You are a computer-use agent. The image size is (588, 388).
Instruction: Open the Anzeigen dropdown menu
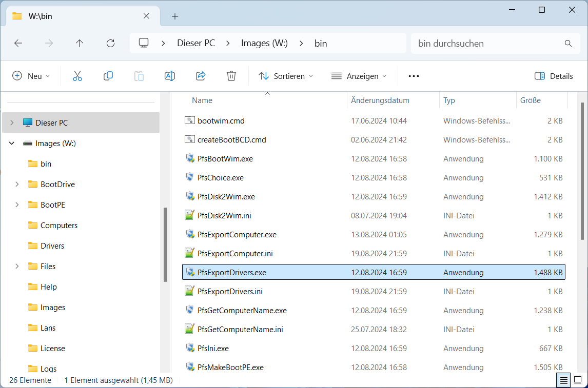point(359,76)
